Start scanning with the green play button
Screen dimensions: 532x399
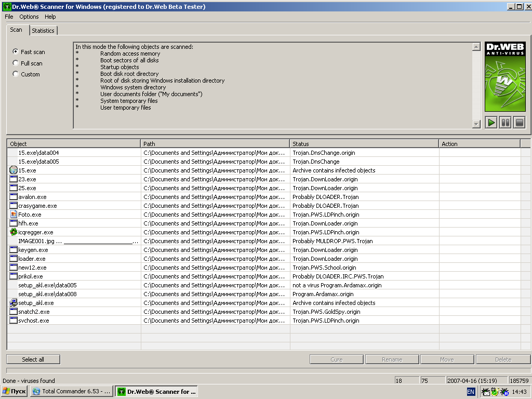(x=491, y=123)
